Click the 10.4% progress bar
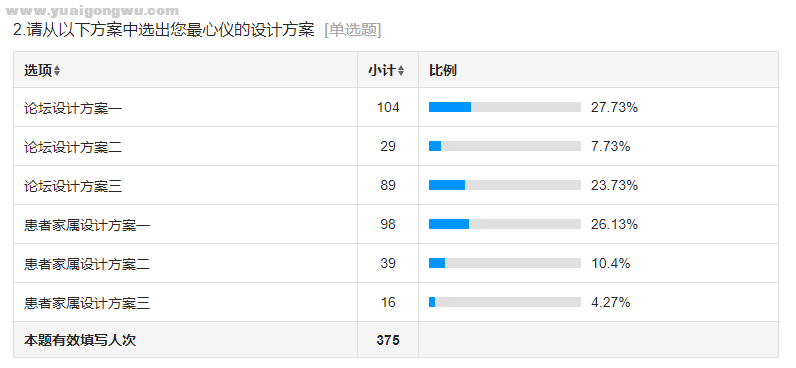Screen dimensions: 796x368 tap(505, 263)
